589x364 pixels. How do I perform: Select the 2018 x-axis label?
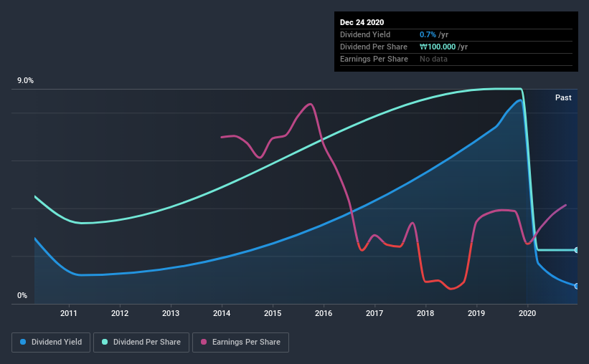425,313
